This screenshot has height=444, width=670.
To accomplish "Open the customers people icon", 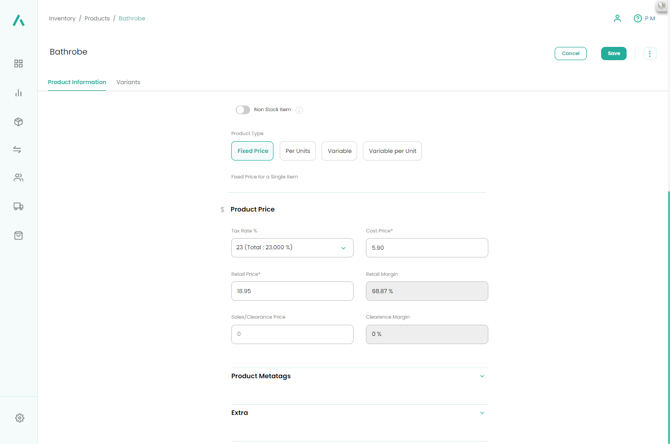I will (18, 178).
